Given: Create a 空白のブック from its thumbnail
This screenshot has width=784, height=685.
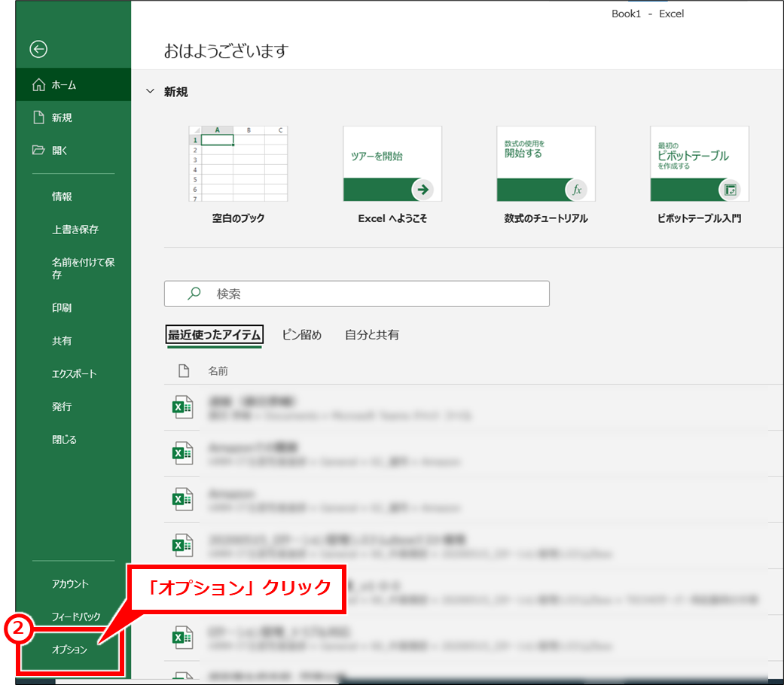Looking at the screenshot, I should [x=238, y=164].
